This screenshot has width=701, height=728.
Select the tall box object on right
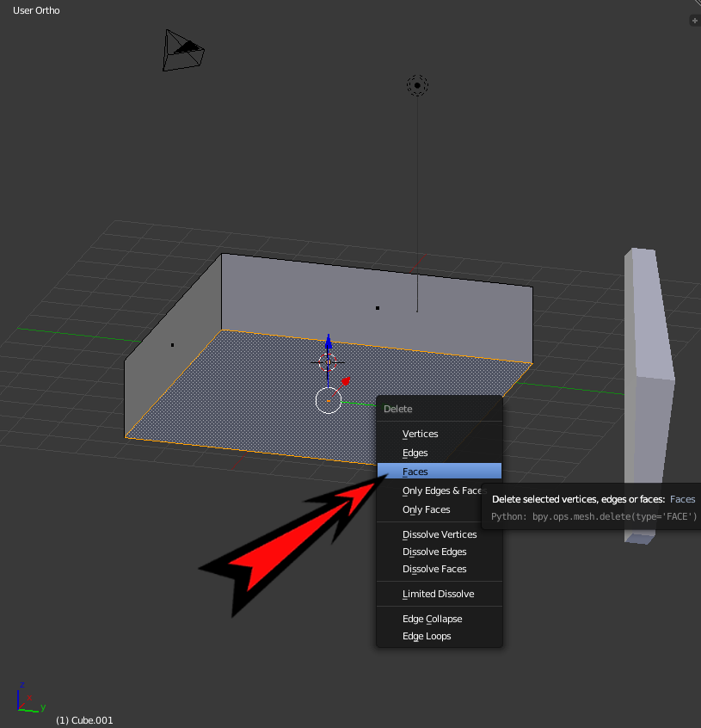pyautogui.click(x=649, y=396)
